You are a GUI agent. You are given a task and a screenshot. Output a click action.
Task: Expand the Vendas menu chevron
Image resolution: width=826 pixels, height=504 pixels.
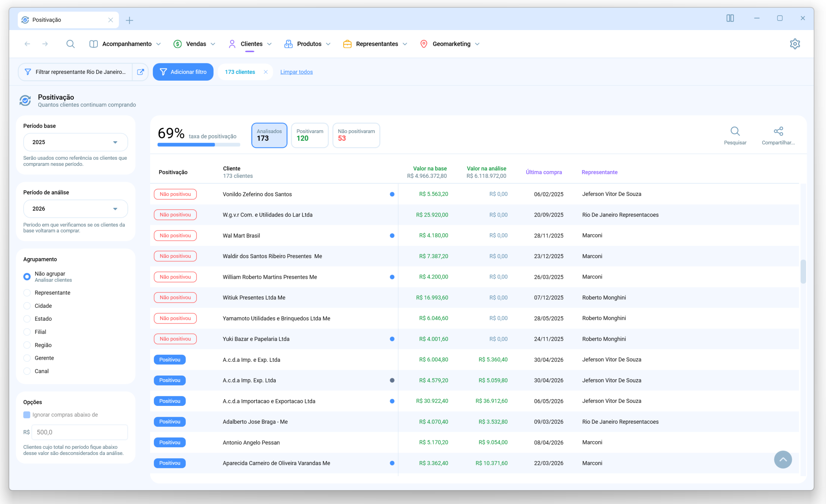coord(213,44)
